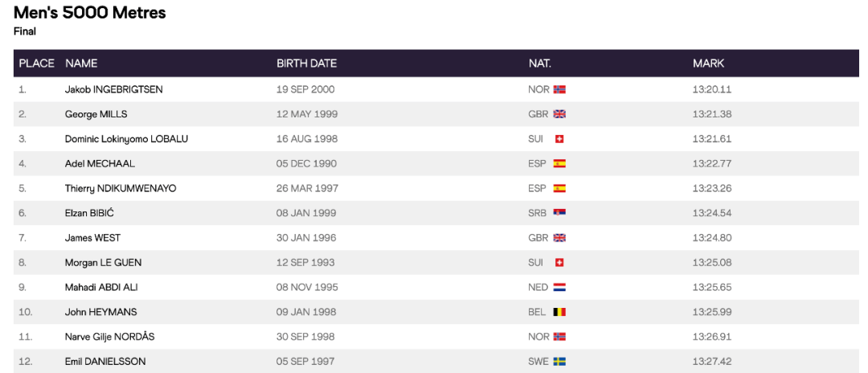This screenshot has width=868, height=373.
Task: Sort by the PLACE column header
Action: 35,64
